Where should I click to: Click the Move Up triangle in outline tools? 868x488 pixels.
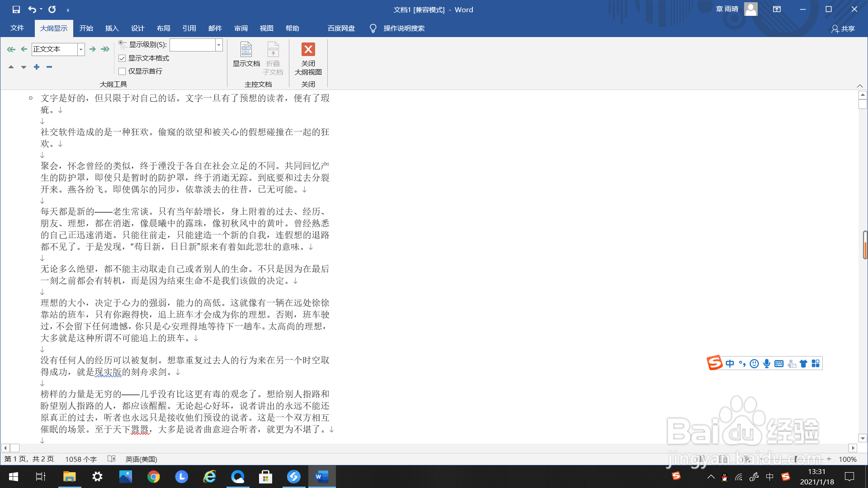coord(11,67)
